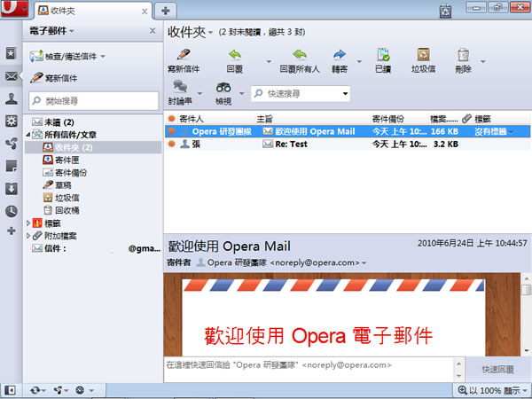Click 檢查/傳送信件 check/send mail button
Screen dimensions: 532x399
pyautogui.click(x=69, y=56)
